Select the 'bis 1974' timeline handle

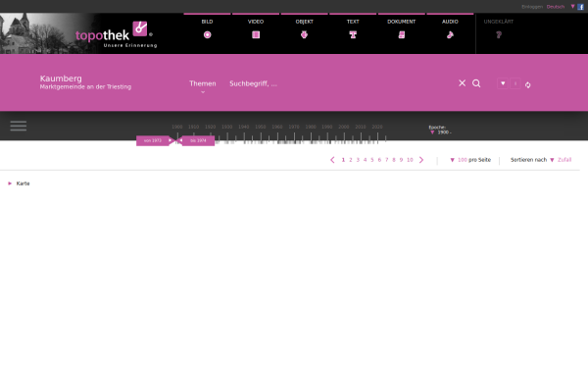[x=197, y=140]
